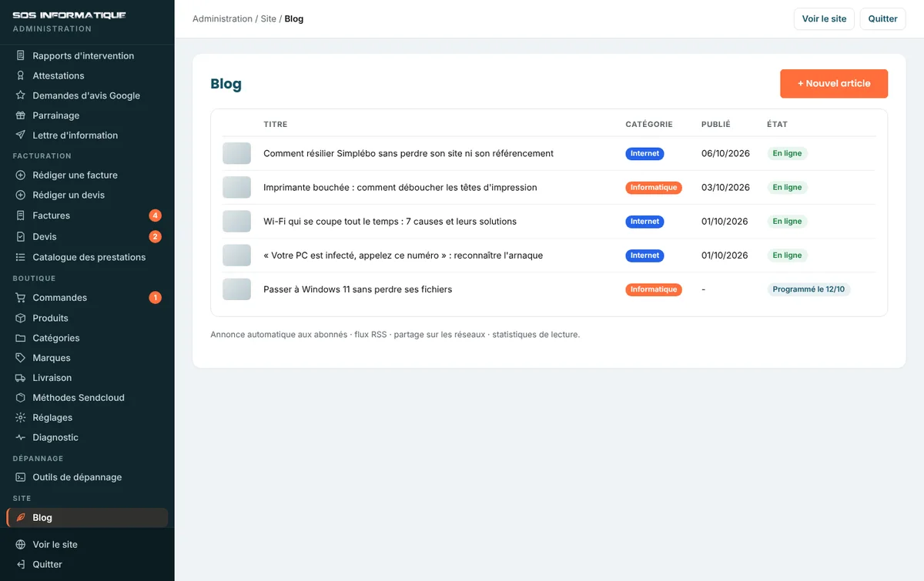Open article "Comment résilier Simplébo sans perdre son site"
Image resolution: width=924 pixels, height=581 pixels.
[408, 153]
